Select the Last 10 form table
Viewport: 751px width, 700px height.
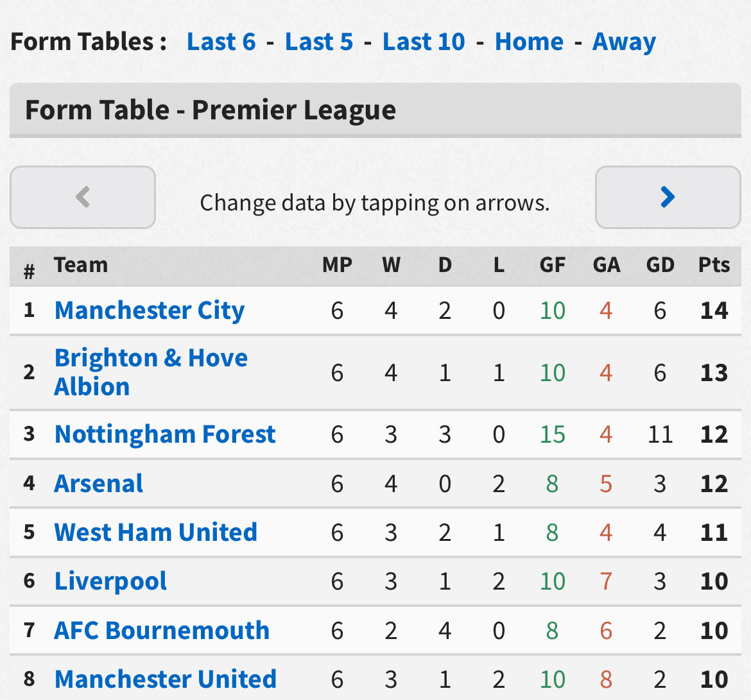pos(424,42)
